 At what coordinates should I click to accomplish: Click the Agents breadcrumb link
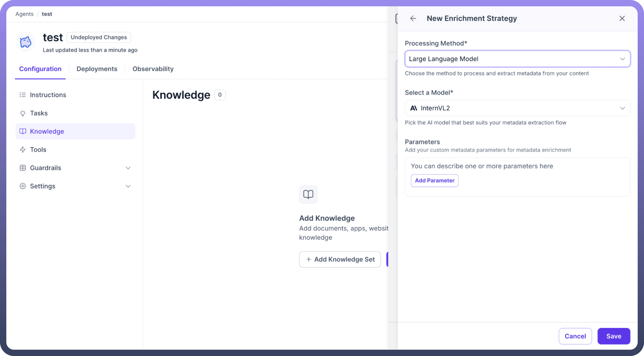[24, 14]
